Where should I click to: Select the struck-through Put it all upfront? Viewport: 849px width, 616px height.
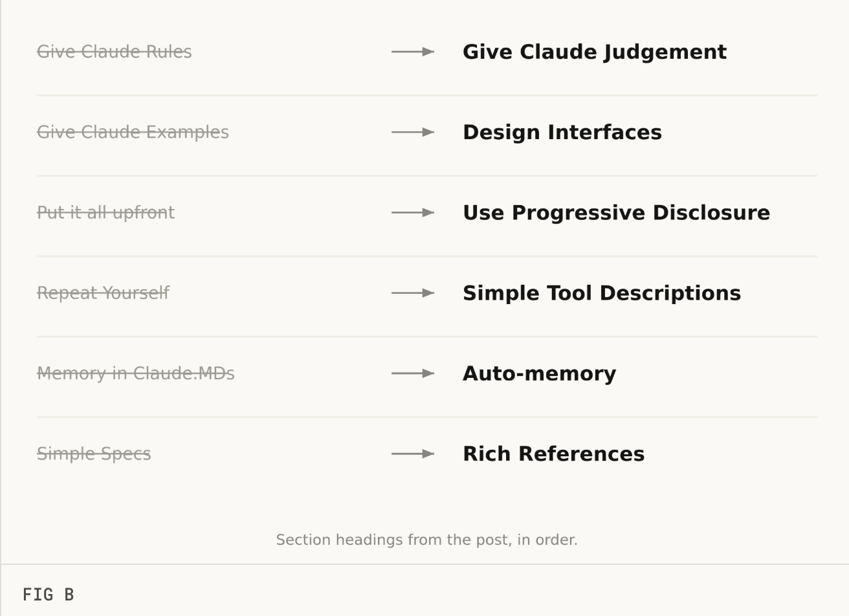click(x=105, y=213)
